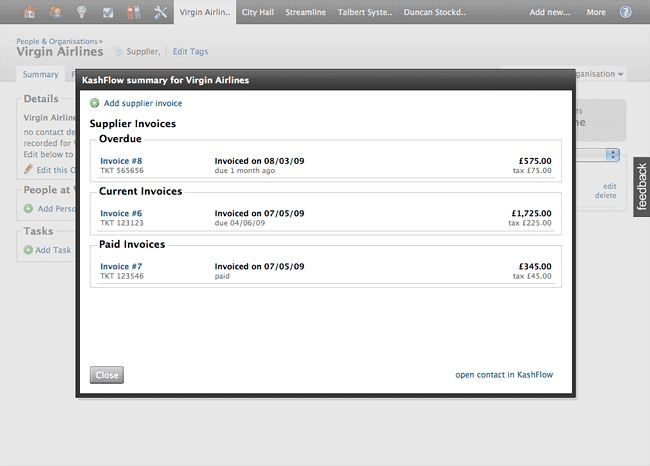Expand the Add new... dropdown
The image size is (650, 466).
tap(553, 12)
